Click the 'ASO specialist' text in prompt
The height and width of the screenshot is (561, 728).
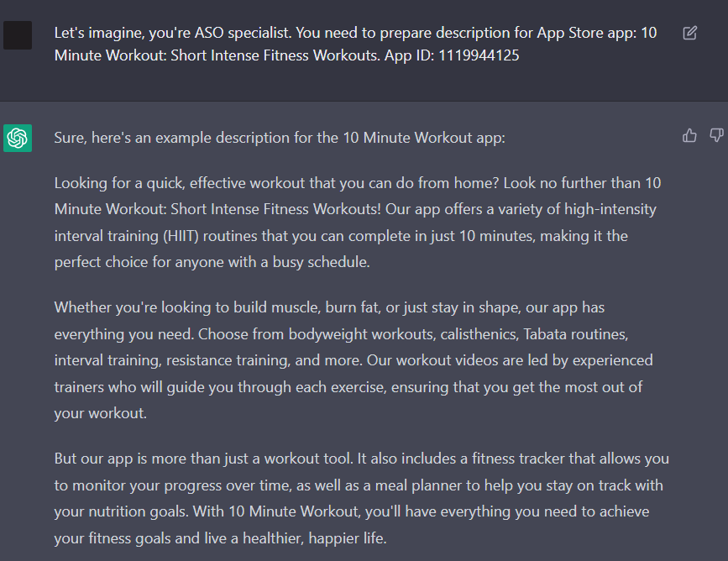click(243, 33)
